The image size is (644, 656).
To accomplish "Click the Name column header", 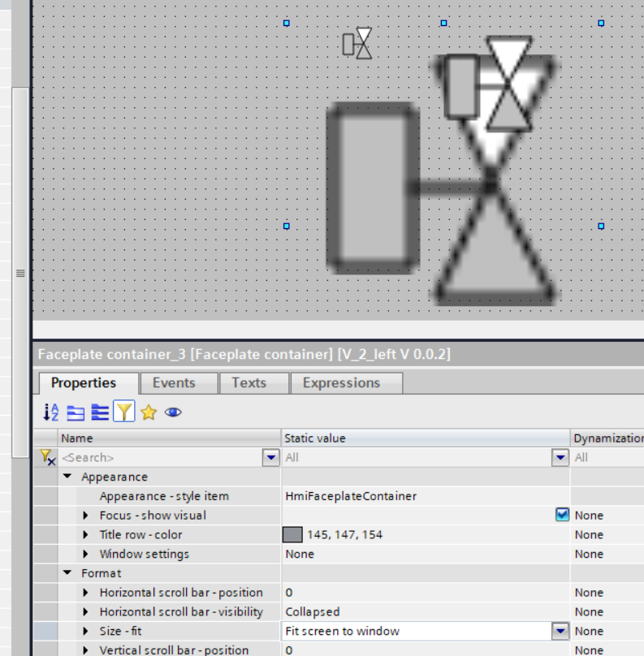I will [x=169, y=438].
